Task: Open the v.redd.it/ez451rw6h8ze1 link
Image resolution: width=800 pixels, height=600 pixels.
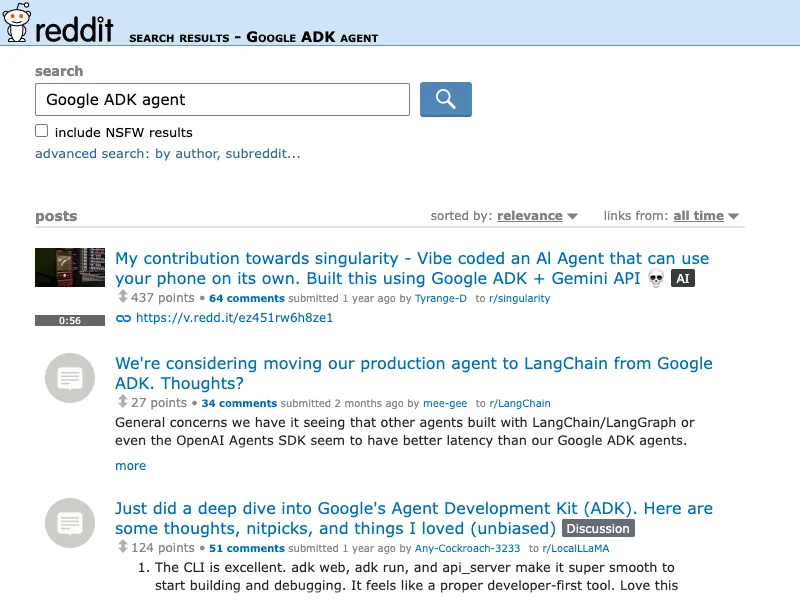Action: click(x=234, y=318)
